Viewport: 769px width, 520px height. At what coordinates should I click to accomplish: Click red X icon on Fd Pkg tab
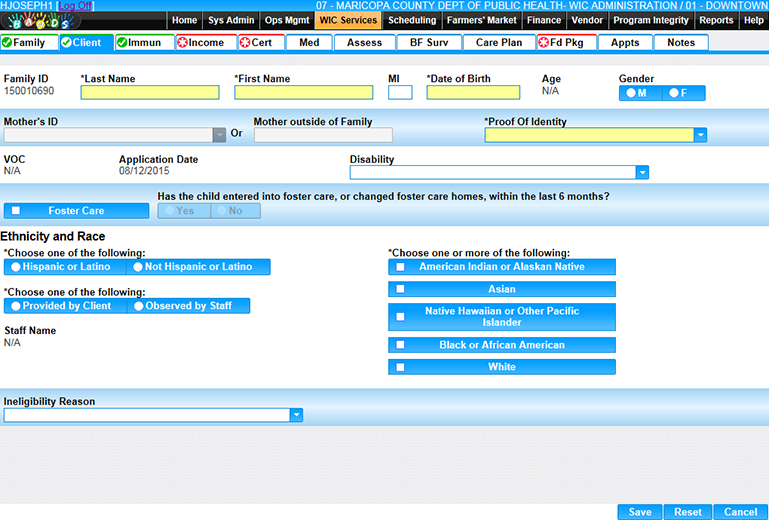pyautogui.click(x=544, y=43)
